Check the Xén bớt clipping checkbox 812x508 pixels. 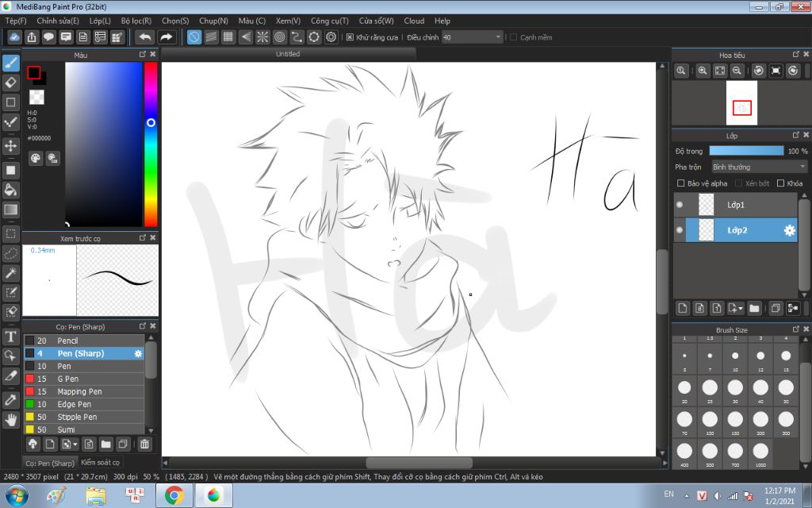(739, 183)
